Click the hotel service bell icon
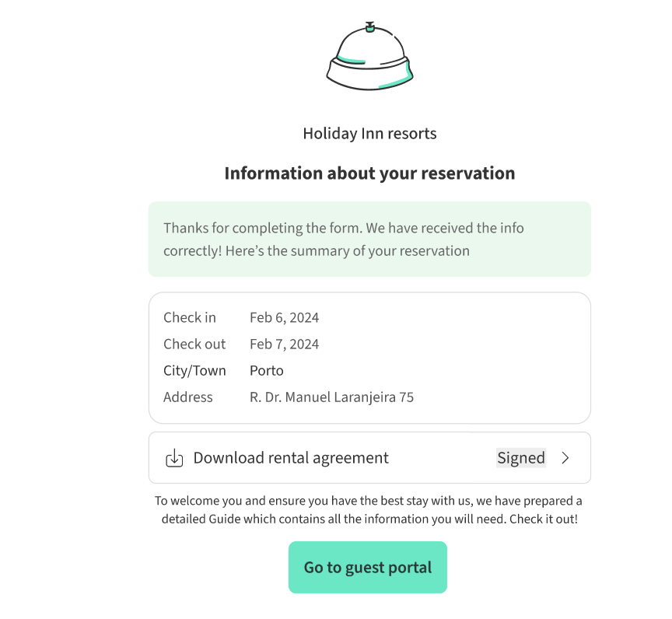 tap(369, 57)
